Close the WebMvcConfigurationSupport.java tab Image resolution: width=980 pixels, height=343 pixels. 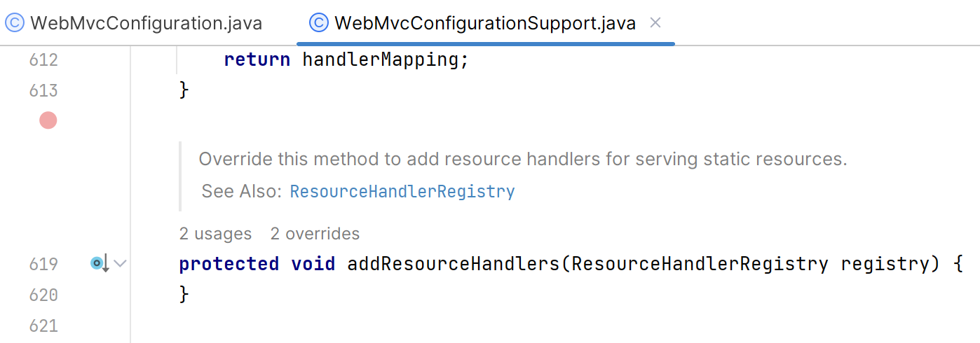655,23
